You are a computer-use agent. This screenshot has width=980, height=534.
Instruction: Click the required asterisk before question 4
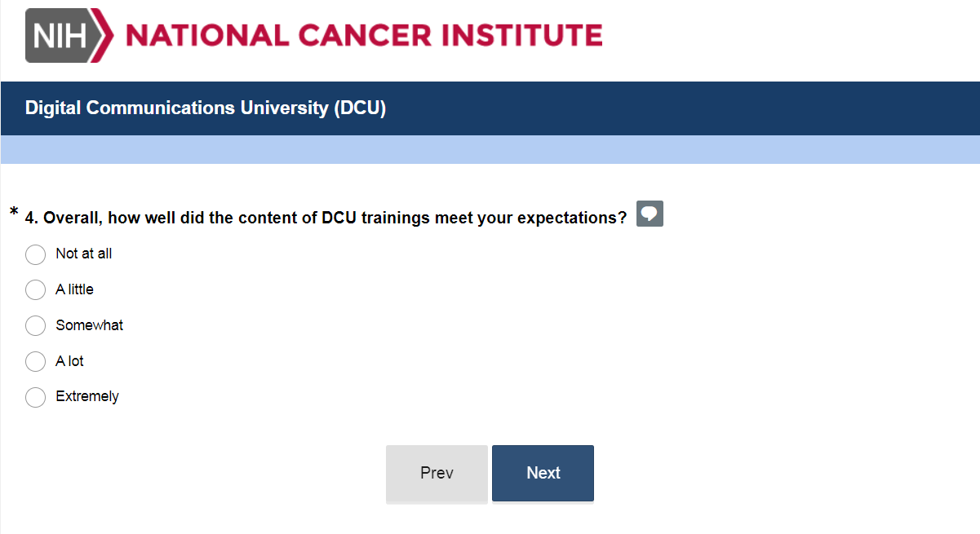click(14, 214)
